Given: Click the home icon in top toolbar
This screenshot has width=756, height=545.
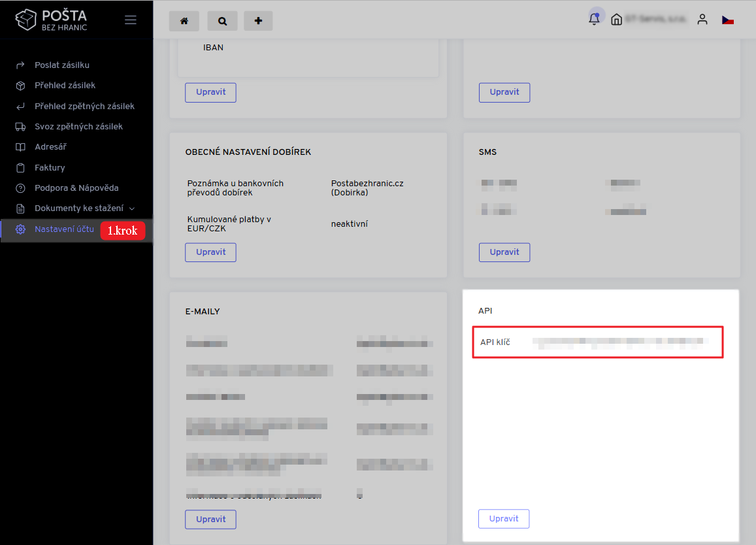Looking at the screenshot, I should click(184, 21).
